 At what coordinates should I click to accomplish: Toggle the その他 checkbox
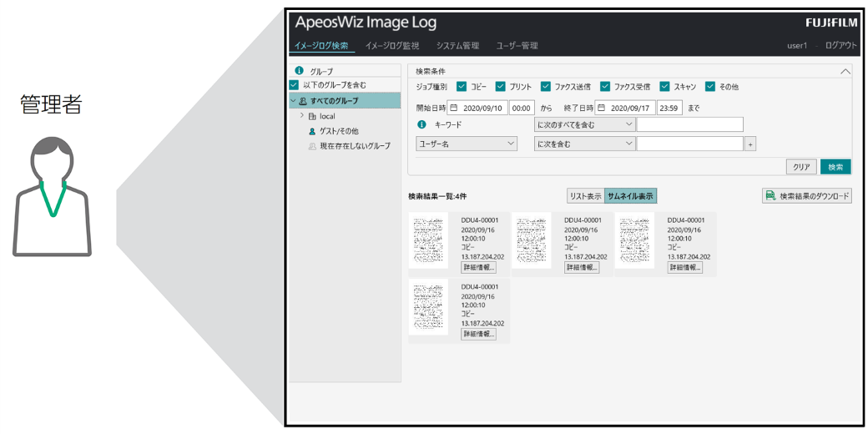pyautogui.click(x=709, y=86)
